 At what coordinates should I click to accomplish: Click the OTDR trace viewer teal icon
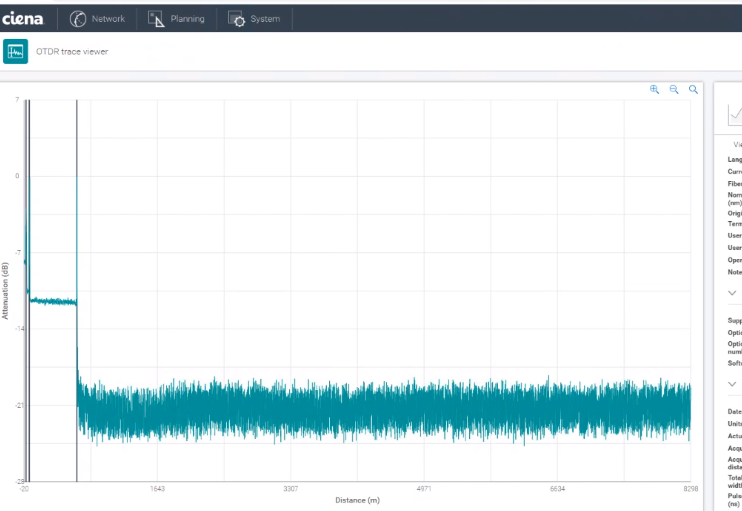tap(16, 52)
